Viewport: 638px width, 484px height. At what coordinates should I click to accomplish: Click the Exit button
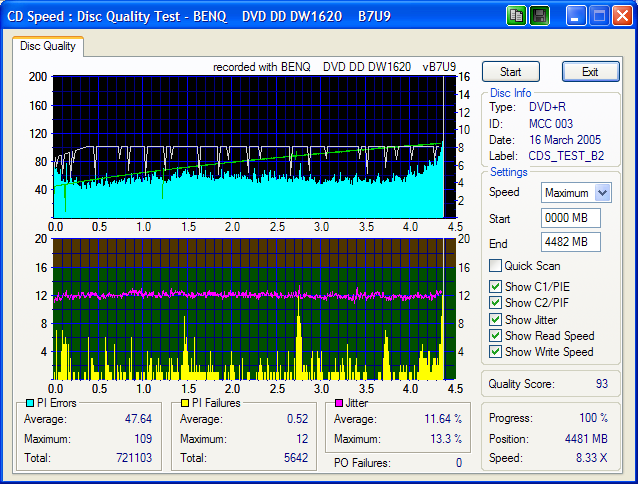pyautogui.click(x=590, y=72)
